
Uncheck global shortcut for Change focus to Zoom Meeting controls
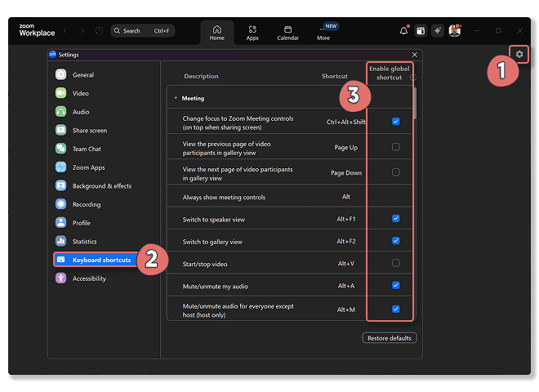click(395, 122)
